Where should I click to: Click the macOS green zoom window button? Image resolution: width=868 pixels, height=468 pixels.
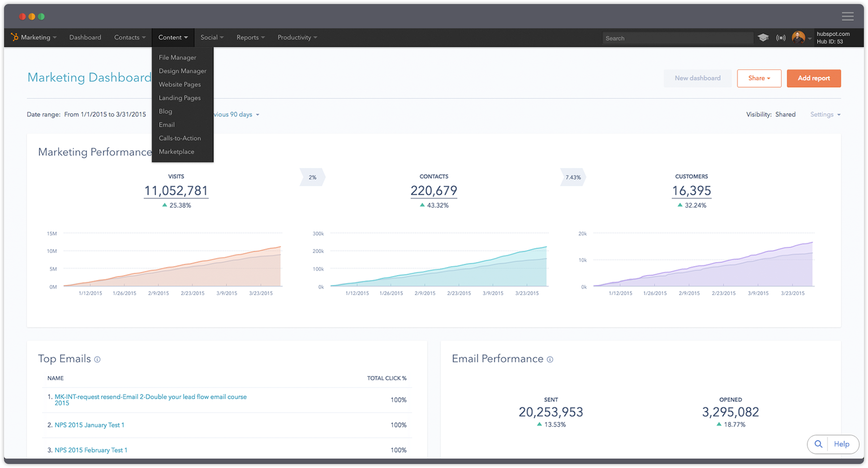point(41,17)
